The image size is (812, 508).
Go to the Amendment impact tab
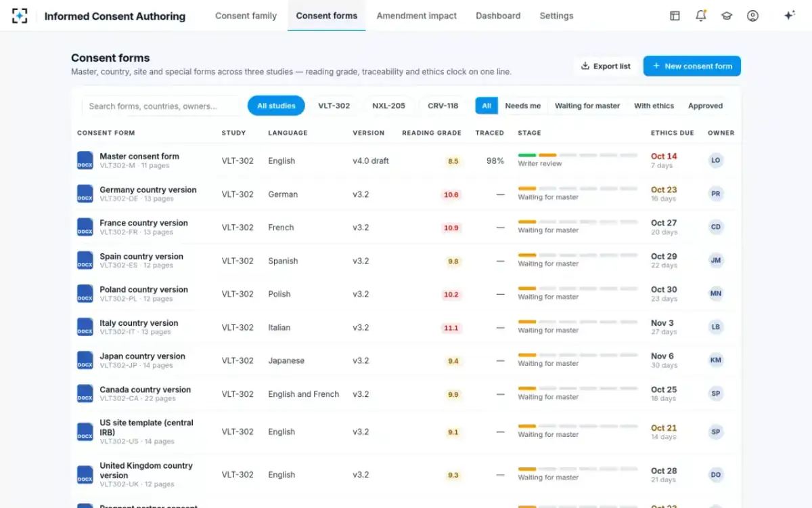(x=417, y=16)
